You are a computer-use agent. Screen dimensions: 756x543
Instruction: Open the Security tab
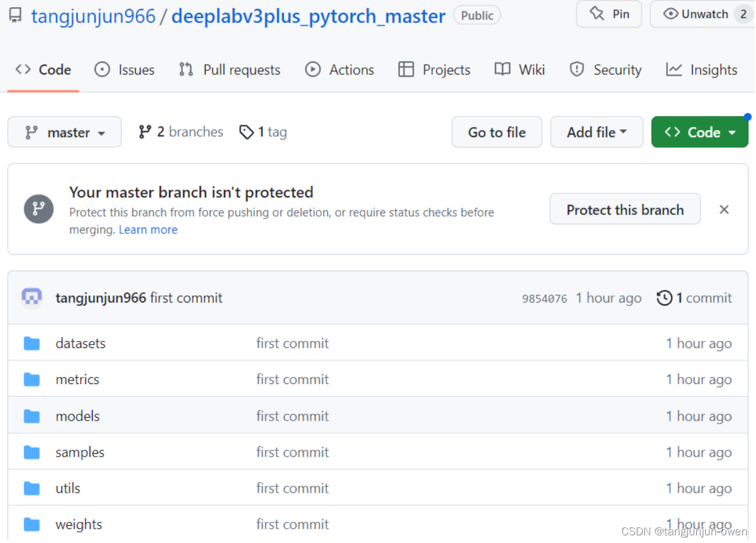coord(605,70)
